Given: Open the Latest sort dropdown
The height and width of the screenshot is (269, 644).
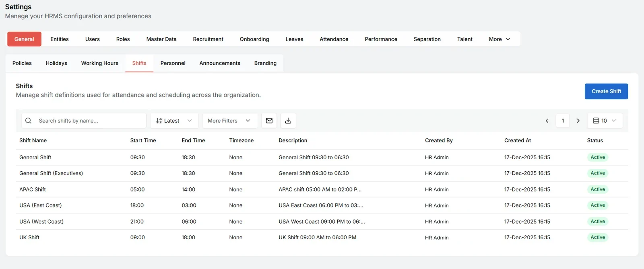Looking at the screenshot, I should (x=174, y=121).
